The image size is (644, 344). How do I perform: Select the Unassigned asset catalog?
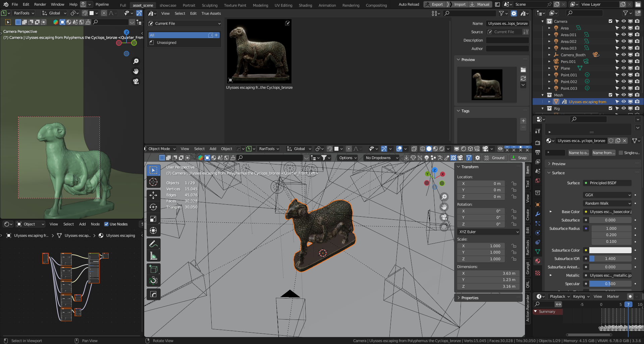coord(167,43)
